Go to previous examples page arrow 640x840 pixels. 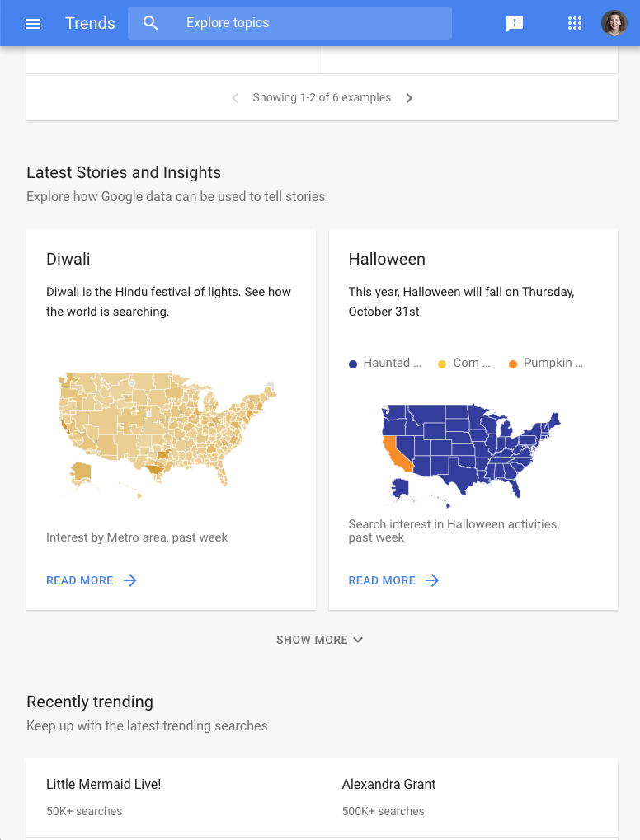(235, 98)
